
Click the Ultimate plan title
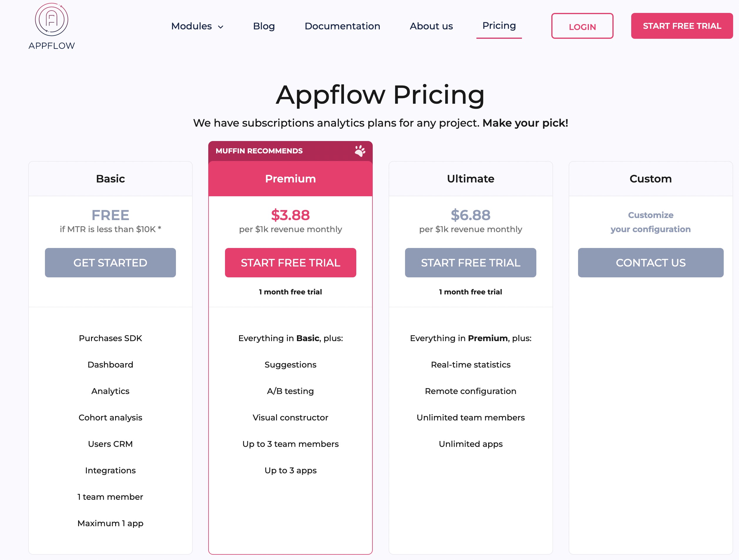tap(471, 179)
